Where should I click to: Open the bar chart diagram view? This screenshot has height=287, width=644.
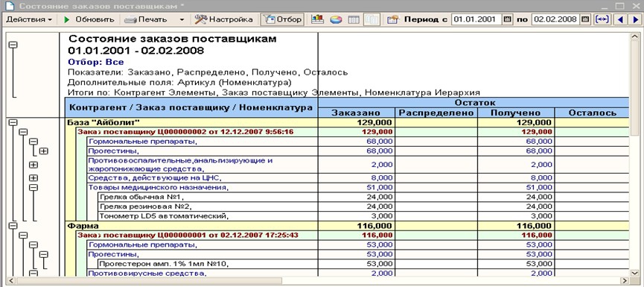pos(317,19)
